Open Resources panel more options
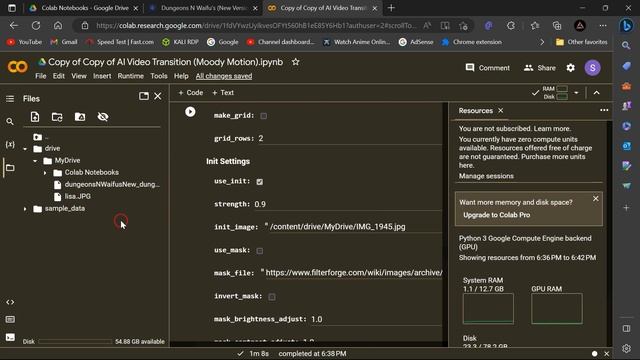640x360 pixels. pos(604,110)
